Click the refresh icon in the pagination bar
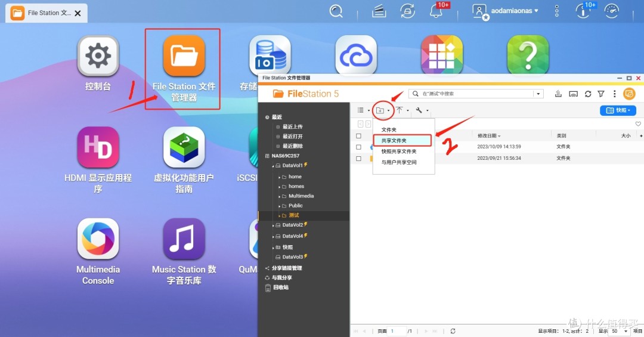644x337 pixels. click(453, 331)
